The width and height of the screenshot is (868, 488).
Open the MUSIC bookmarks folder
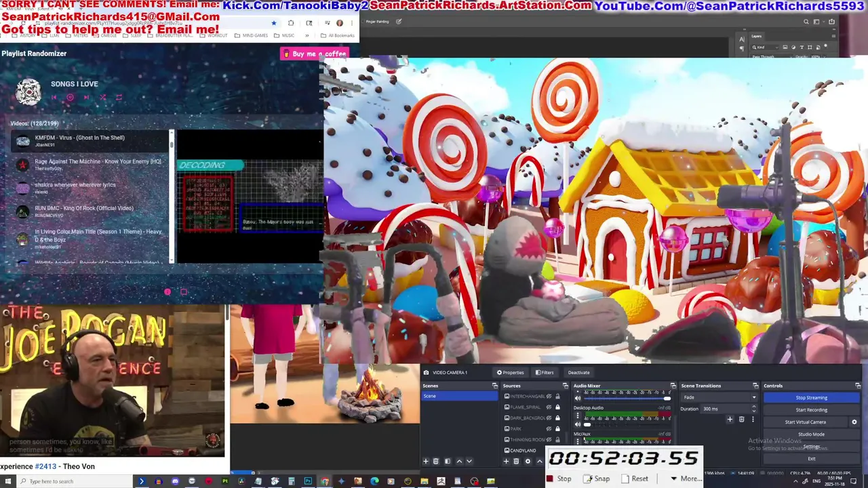pyautogui.click(x=284, y=35)
